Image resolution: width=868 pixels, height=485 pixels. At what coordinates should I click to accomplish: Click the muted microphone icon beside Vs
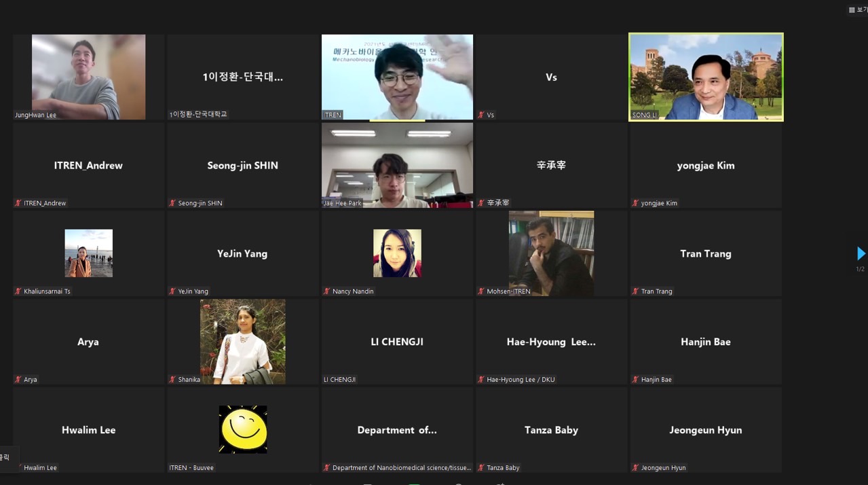coord(481,115)
